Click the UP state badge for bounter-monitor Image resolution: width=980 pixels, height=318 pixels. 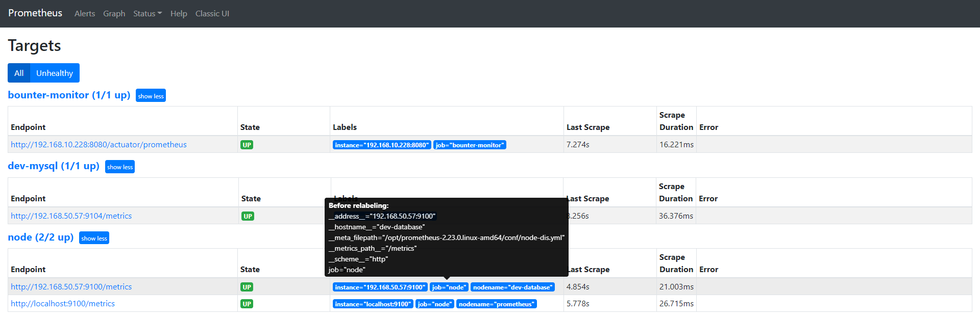click(247, 145)
